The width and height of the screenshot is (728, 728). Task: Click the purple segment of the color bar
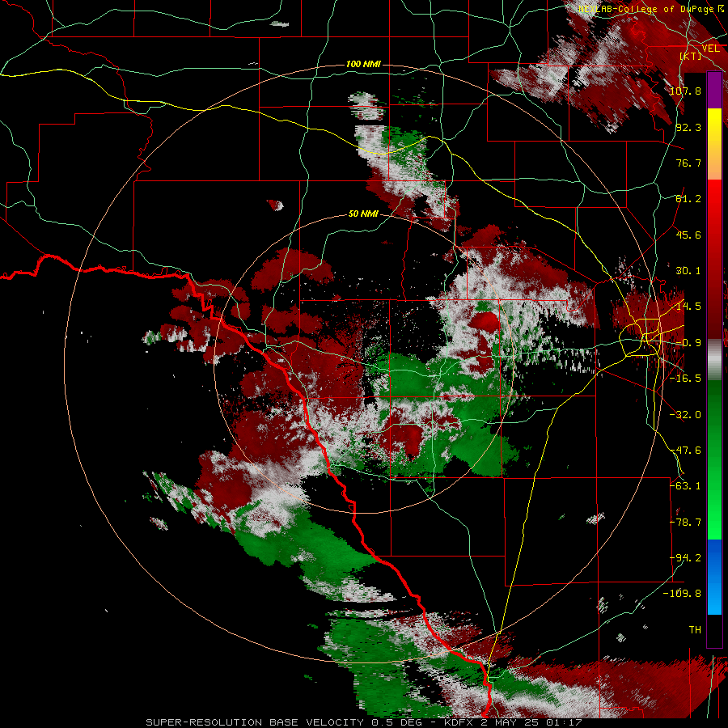(714, 90)
